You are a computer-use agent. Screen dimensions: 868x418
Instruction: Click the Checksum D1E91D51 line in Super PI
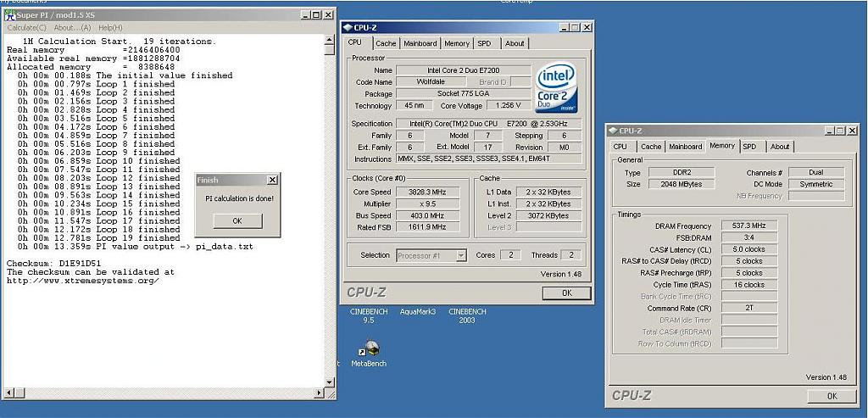click(x=53, y=263)
